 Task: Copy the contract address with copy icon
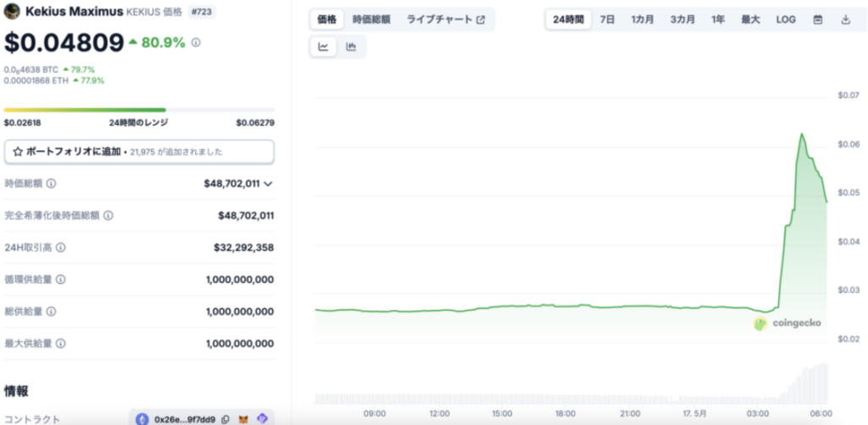click(225, 419)
